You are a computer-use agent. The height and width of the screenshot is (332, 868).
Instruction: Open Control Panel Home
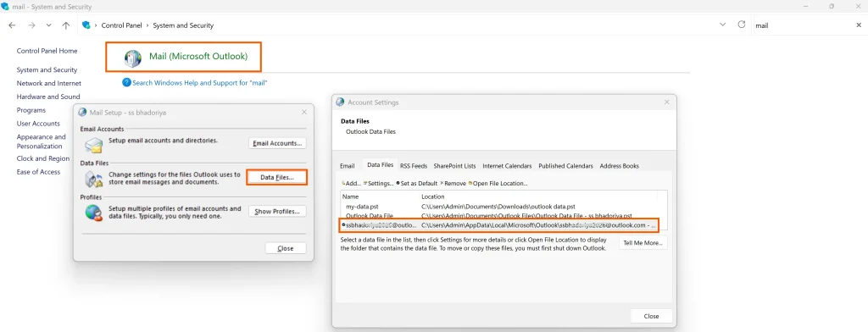tap(47, 51)
